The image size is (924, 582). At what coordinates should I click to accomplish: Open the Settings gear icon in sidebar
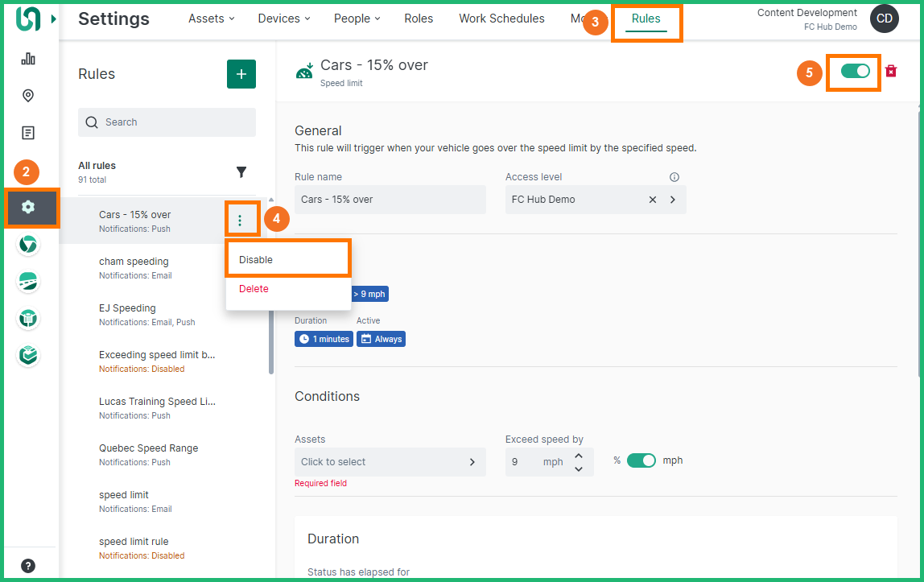coord(29,207)
